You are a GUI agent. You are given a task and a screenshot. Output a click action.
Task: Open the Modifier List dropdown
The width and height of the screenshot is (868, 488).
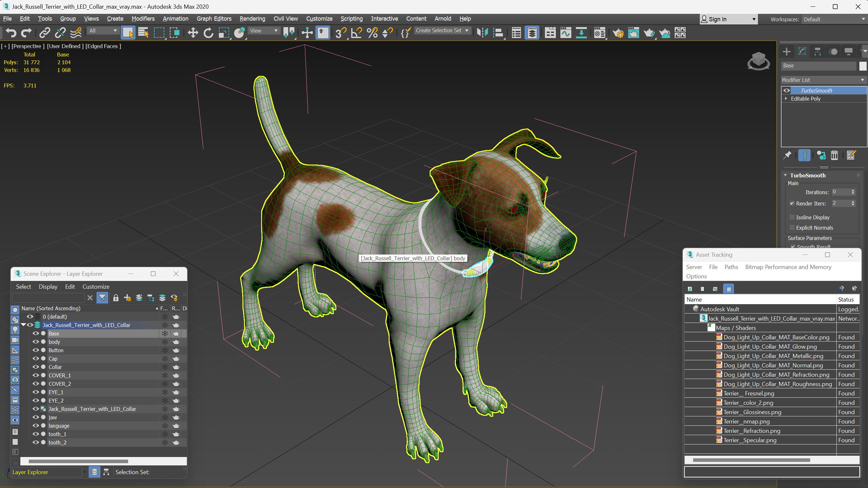click(823, 80)
